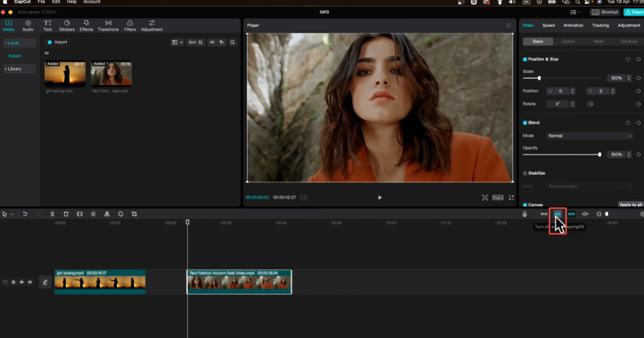Uncheck the Position & Size checkbox

(525, 59)
